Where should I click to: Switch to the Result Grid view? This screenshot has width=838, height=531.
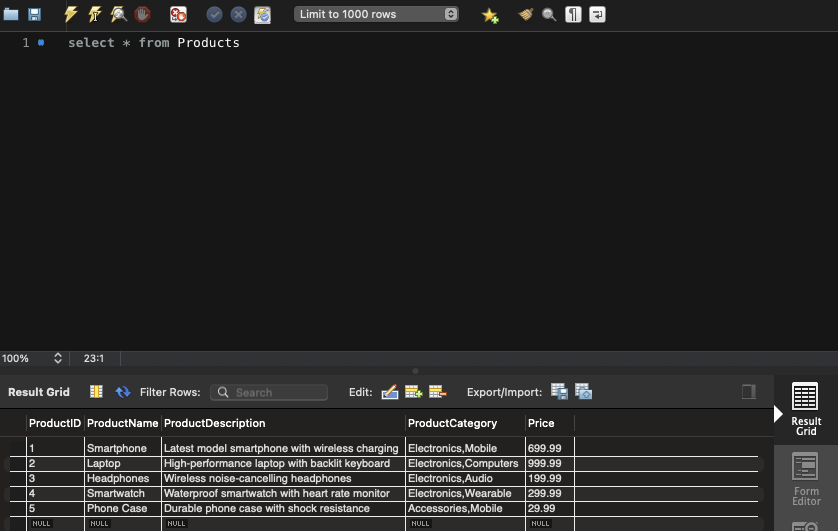click(805, 408)
